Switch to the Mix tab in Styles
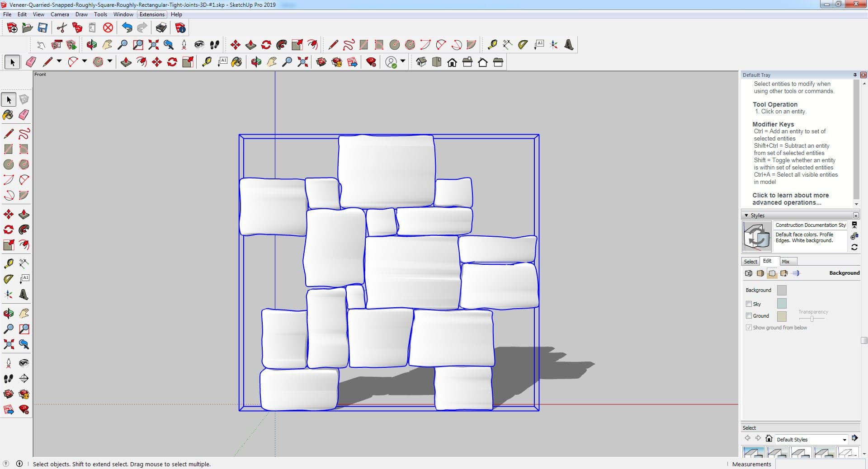Viewport: 868px width, 469px height. (x=786, y=262)
